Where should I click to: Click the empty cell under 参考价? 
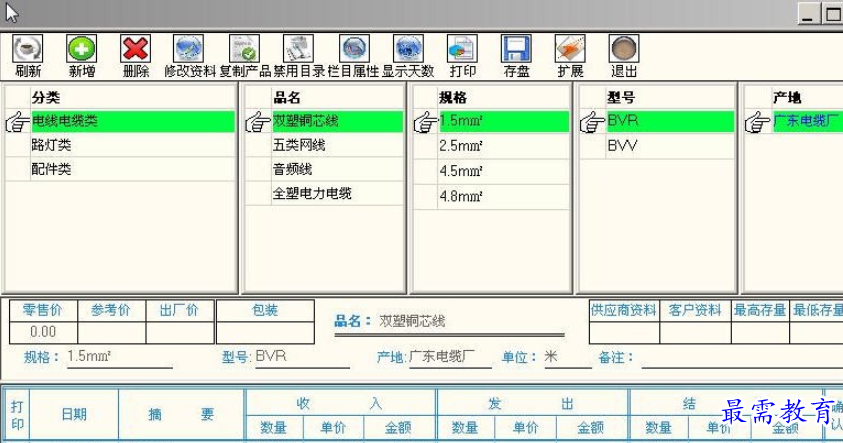point(111,332)
